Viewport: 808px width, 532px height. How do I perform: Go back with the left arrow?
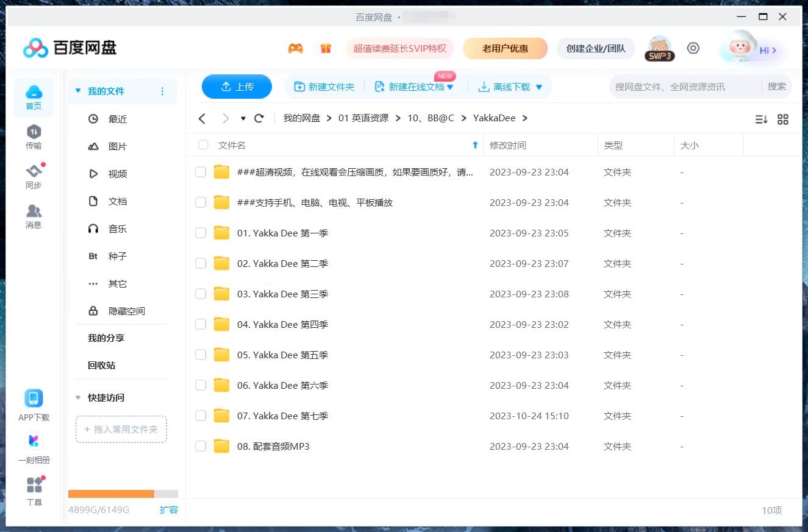(x=202, y=118)
